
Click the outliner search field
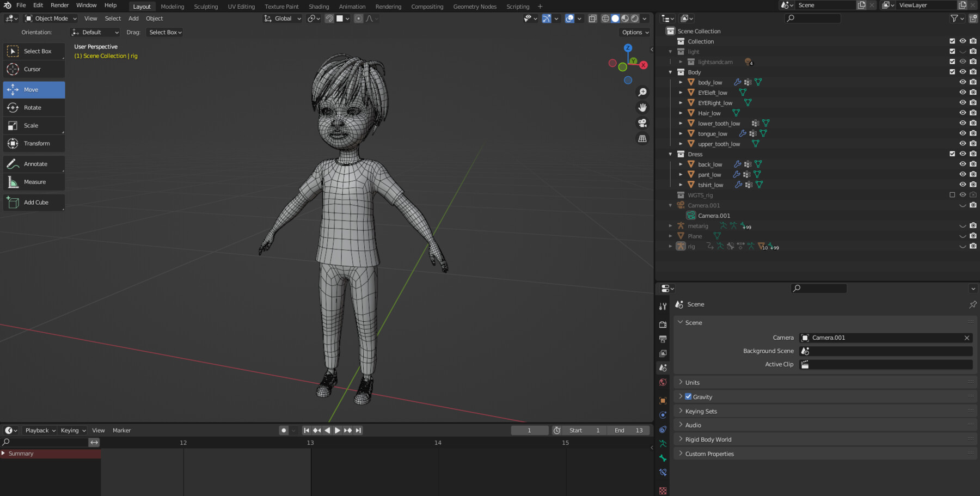coord(812,18)
